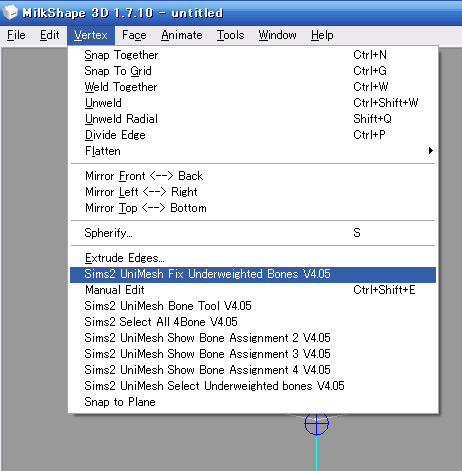
Task: Expand the Flatten submenu arrow
Action: click(431, 151)
